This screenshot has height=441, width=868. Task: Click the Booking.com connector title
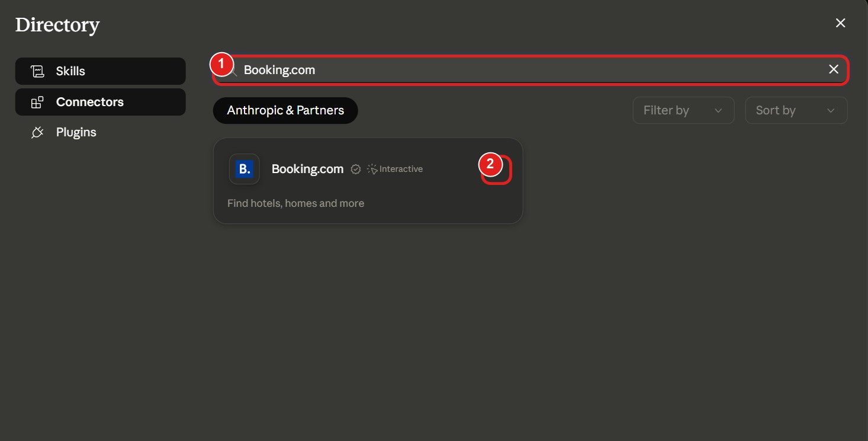(307, 169)
